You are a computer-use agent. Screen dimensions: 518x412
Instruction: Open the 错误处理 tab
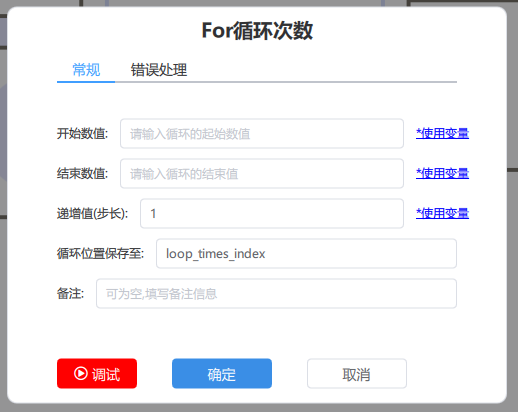click(x=159, y=70)
